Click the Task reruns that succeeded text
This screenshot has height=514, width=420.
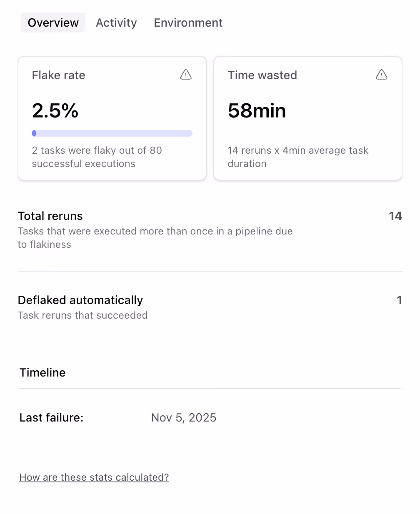[x=82, y=315]
